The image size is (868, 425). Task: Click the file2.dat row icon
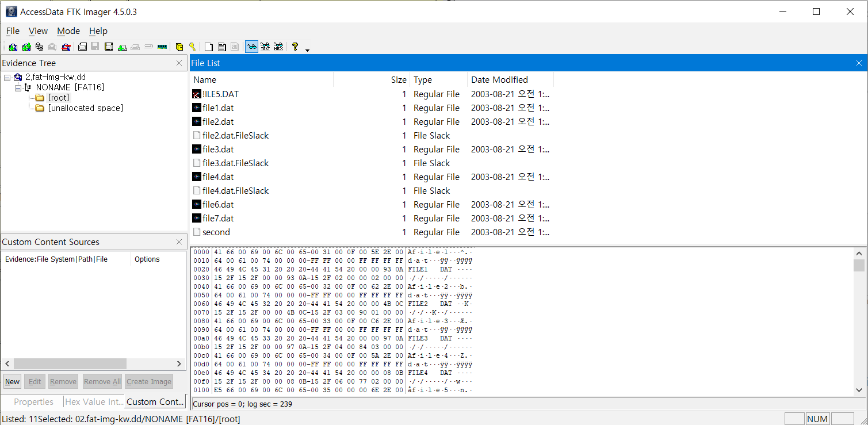pyautogui.click(x=197, y=121)
